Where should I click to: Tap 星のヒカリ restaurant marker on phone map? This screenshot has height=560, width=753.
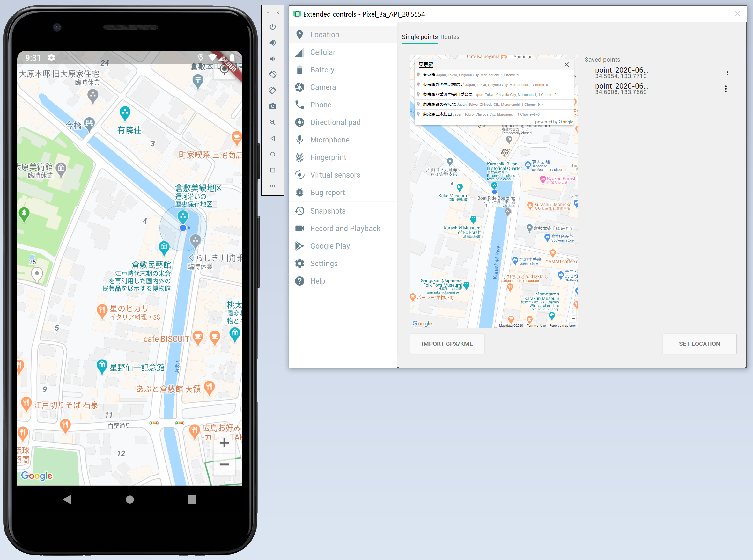102,311
